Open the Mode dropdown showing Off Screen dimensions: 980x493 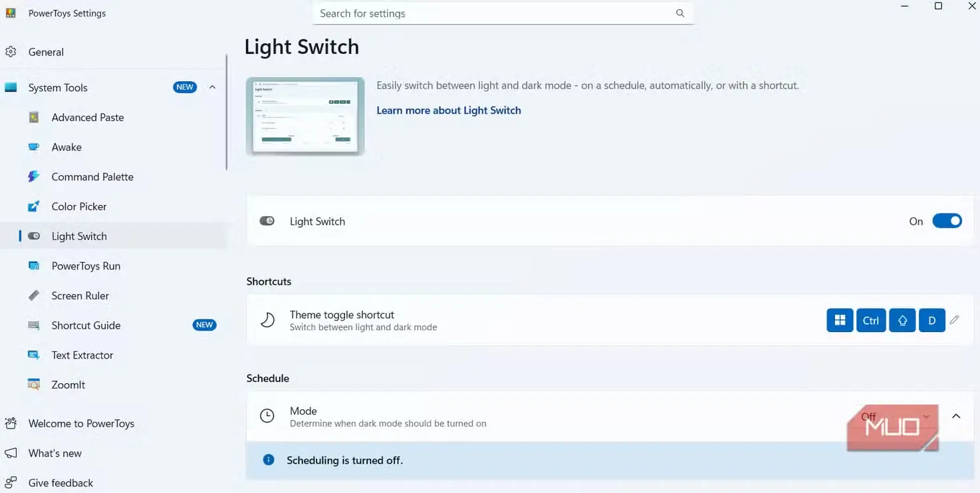point(895,416)
